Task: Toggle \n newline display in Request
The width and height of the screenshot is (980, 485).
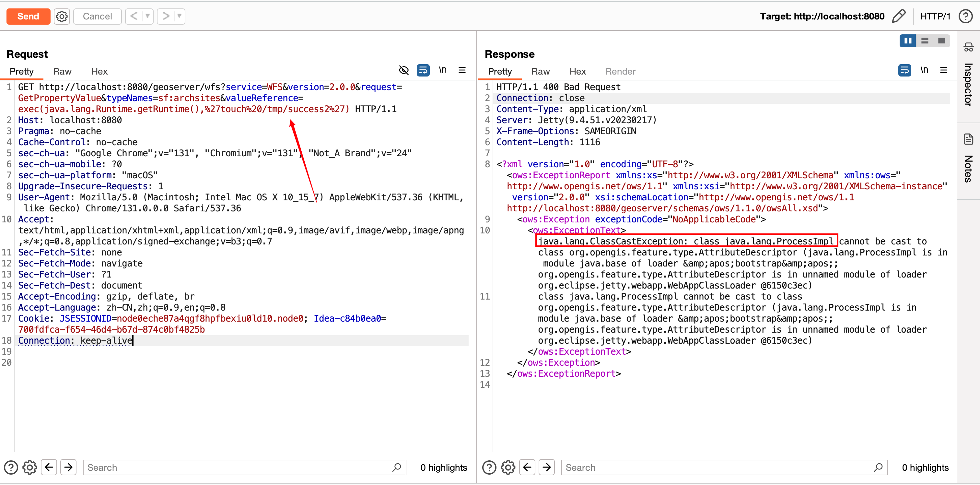Action: 442,70
